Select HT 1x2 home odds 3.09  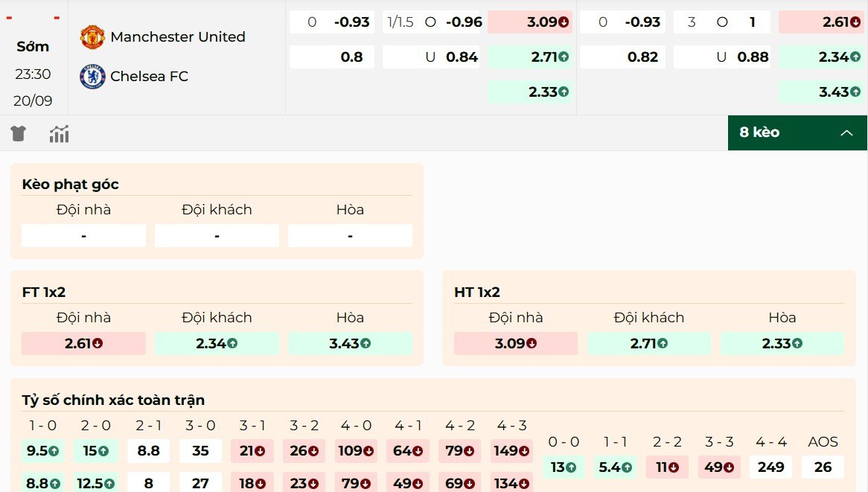coord(515,343)
